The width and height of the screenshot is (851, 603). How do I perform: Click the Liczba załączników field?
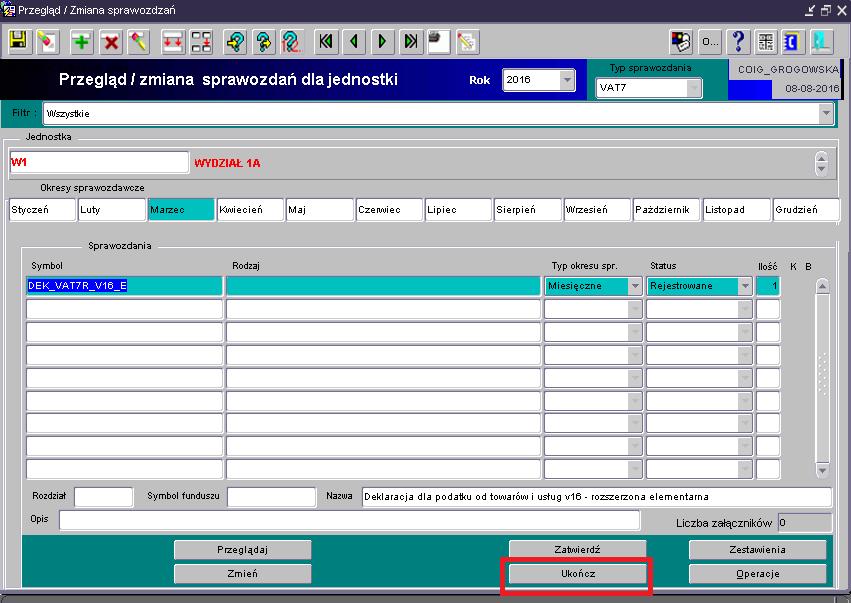coord(805,523)
